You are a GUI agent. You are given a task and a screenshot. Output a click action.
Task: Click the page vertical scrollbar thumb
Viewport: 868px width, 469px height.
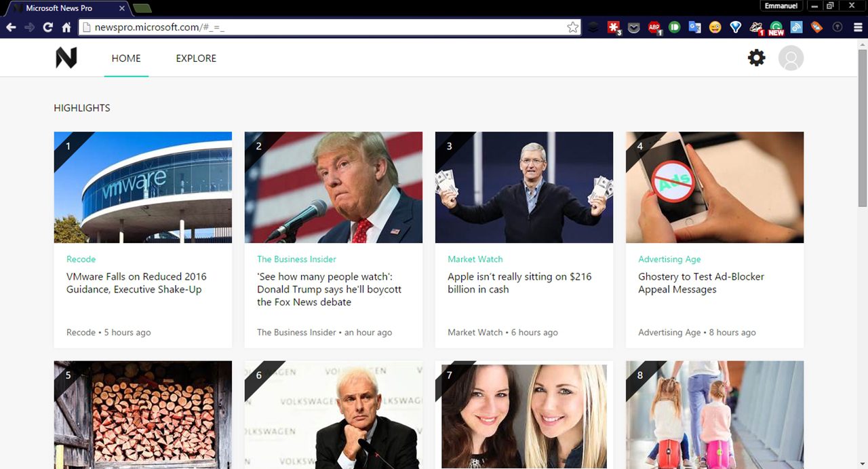pos(863,128)
